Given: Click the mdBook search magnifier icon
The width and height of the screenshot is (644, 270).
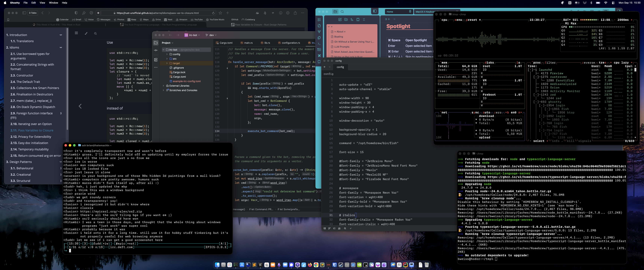Looking at the screenshot, I should [x=95, y=33].
